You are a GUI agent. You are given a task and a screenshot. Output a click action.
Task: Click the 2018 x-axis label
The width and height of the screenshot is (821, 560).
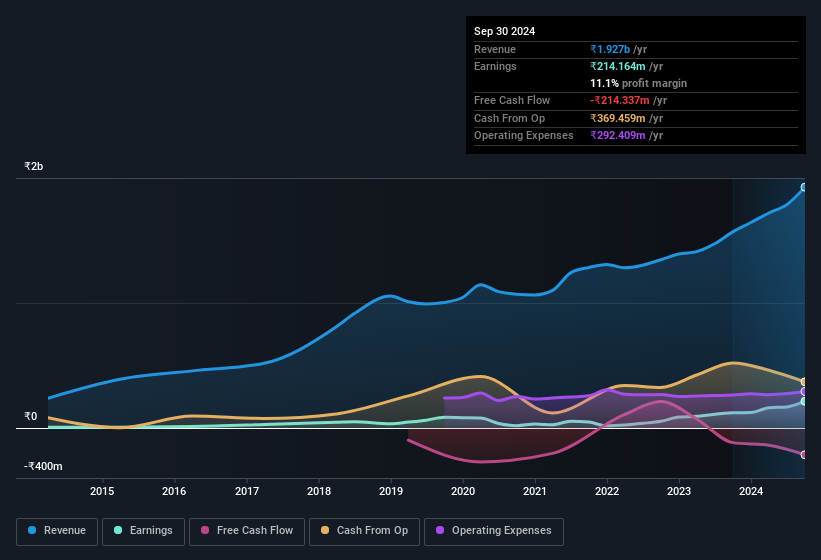pos(319,491)
